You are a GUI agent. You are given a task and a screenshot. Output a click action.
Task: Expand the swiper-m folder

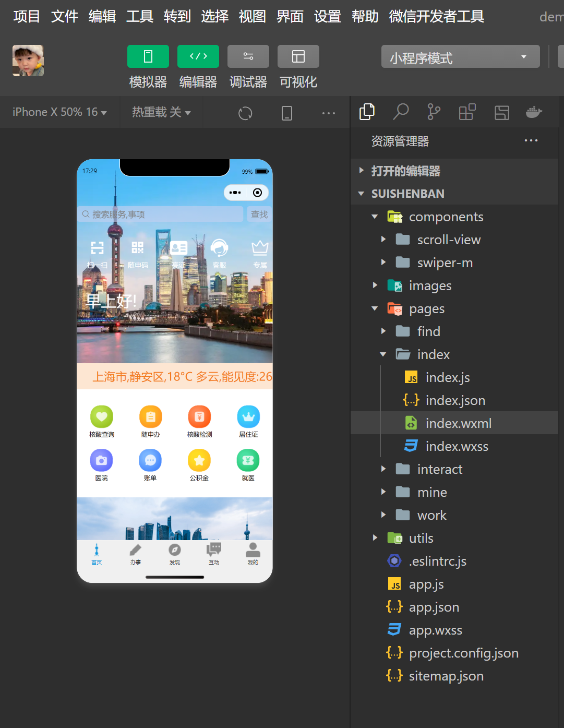(454, 262)
